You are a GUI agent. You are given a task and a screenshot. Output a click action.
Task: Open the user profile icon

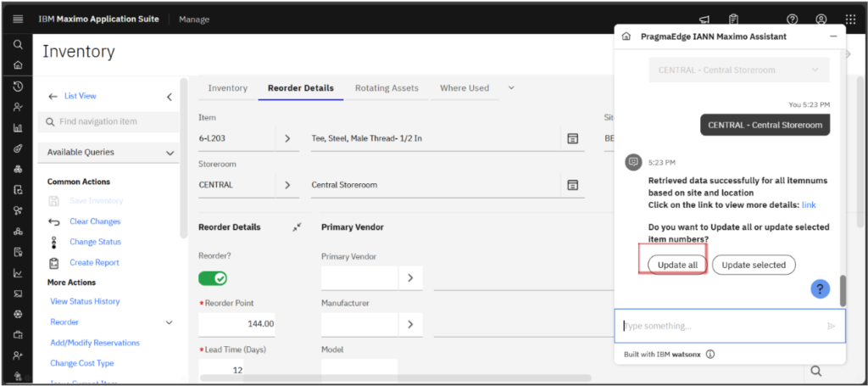(821, 20)
